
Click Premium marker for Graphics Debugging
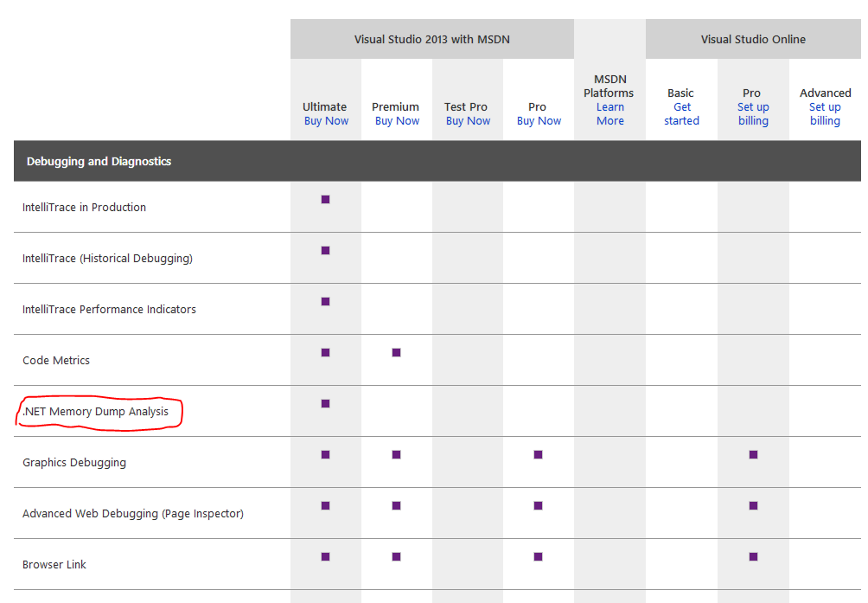[396, 454]
